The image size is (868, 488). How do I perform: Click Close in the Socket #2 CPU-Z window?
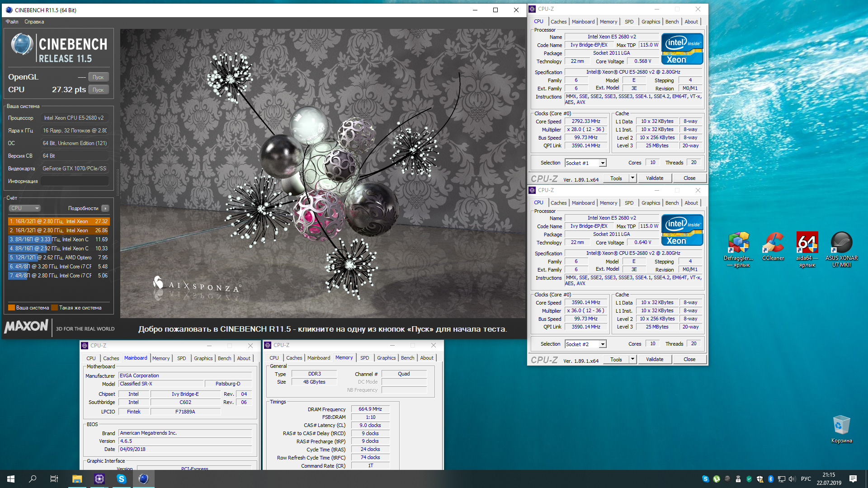coord(689,359)
